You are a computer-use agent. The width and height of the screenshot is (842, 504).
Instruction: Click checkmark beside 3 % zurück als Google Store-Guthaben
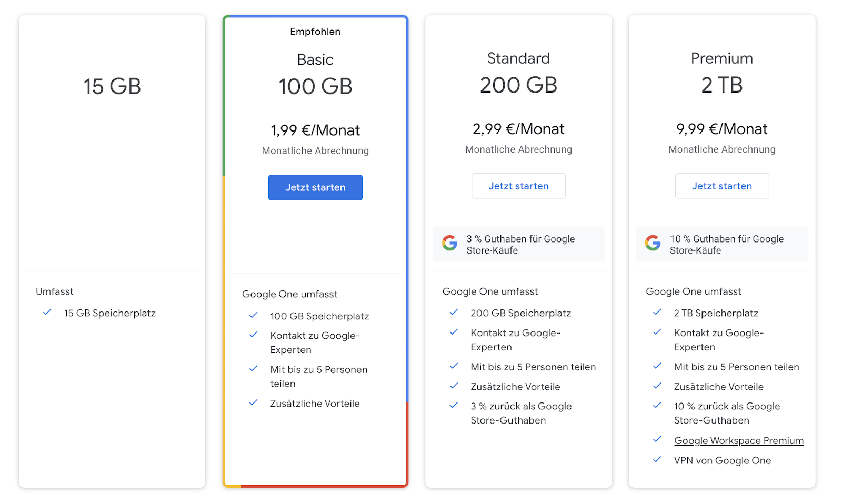pyautogui.click(x=454, y=405)
